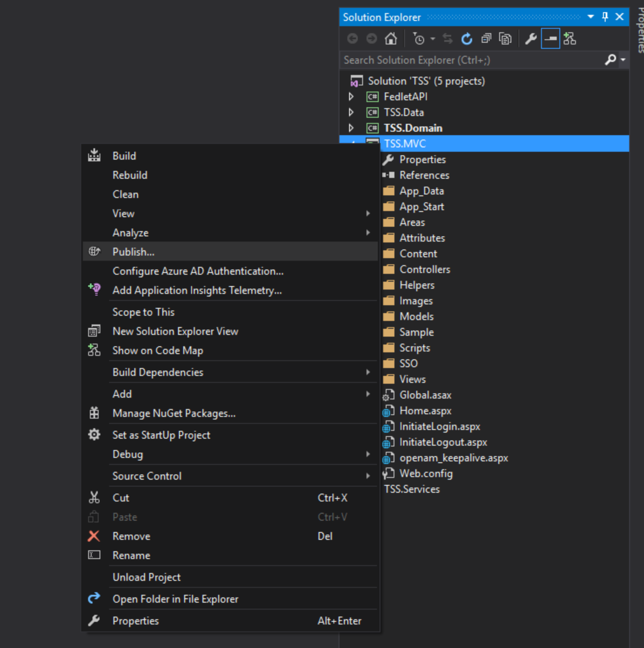Click the red Remove X icon
Image resolution: width=644 pixels, height=648 pixels.
(94, 536)
